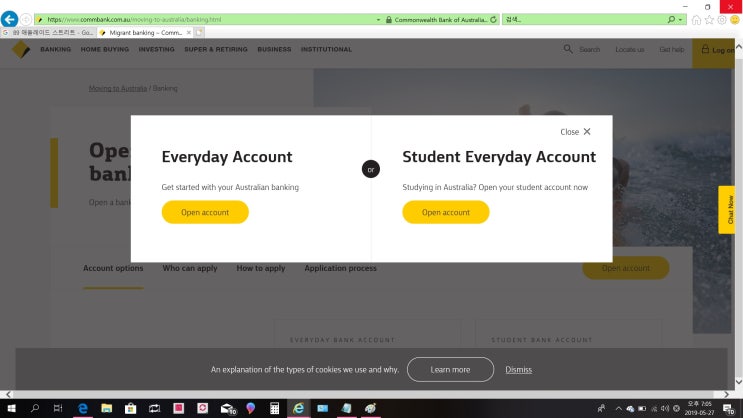The image size is (743, 418).
Task: Click the site Search magnifier icon
Action: pyautogui.click(x=568, y=49)
